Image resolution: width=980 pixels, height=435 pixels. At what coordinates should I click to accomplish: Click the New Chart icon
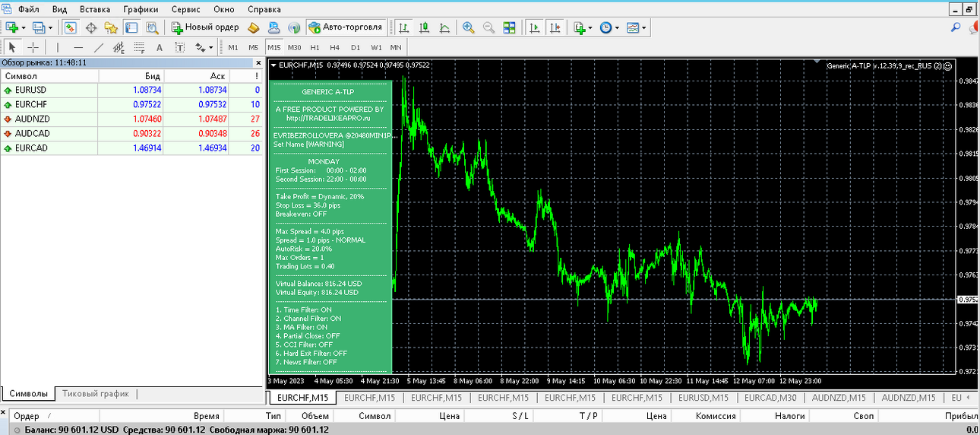(11, 27)
